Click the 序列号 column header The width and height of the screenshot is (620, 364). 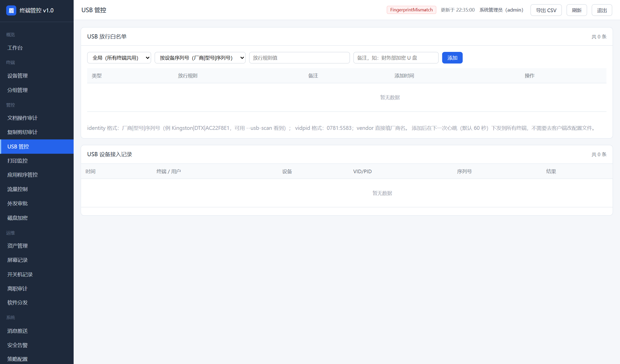[464, 171]
